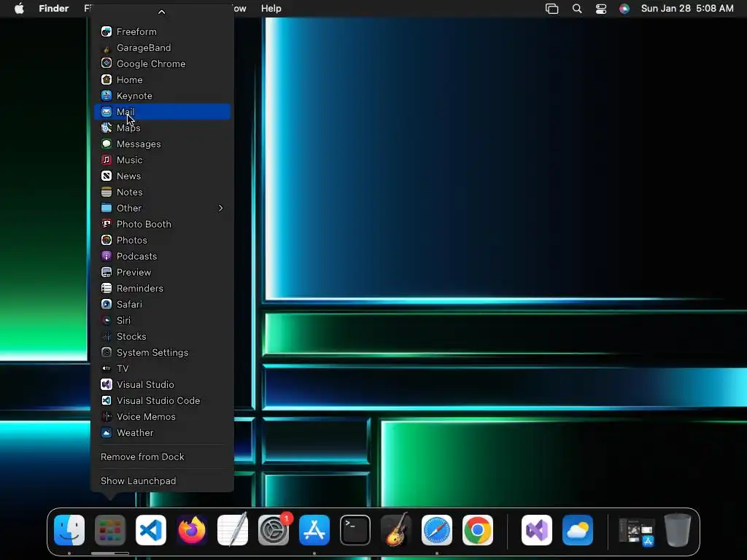
Task: Open Music in the app menu
Action: 162,160
